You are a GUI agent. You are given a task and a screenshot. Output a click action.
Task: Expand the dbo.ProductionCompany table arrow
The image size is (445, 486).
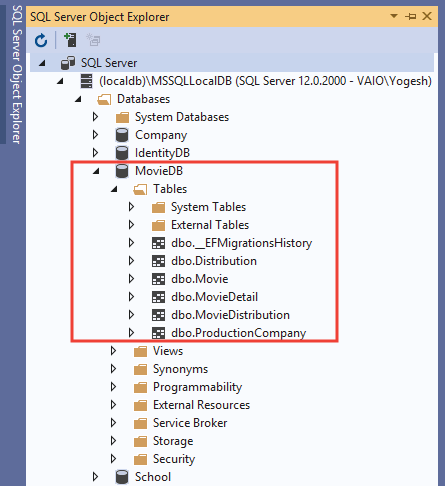point(131,333)
